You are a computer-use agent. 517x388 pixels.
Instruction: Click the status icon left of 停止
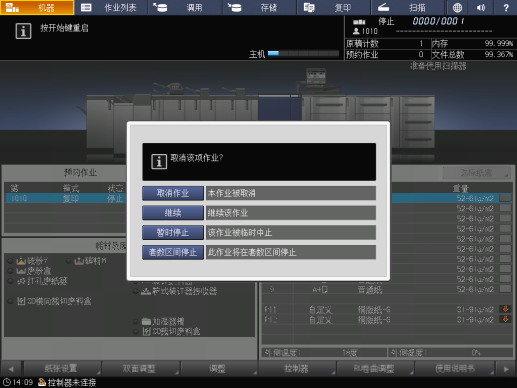(359, 22)
